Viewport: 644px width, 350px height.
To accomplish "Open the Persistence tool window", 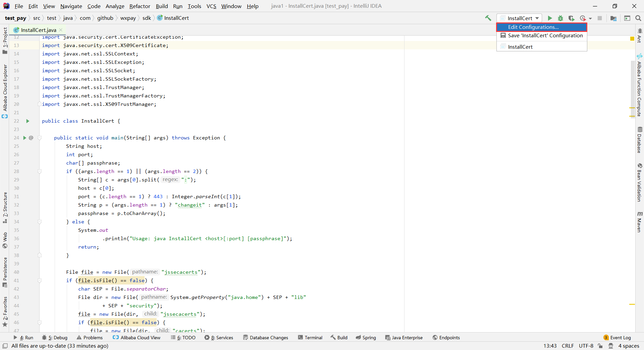I will pos(5,272).
